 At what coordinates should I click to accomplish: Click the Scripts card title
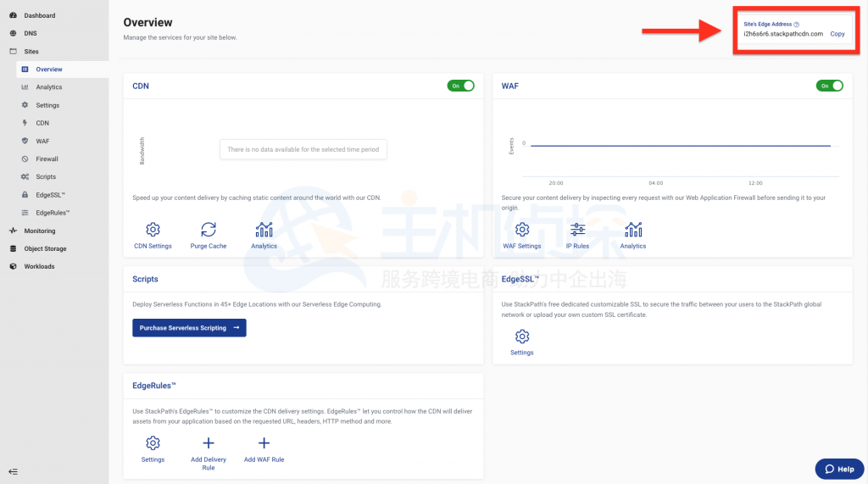click(x=145, y=279)
